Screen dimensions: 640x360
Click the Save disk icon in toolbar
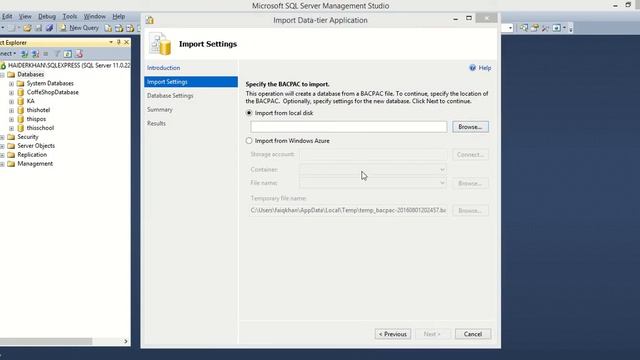coord(38,28)
